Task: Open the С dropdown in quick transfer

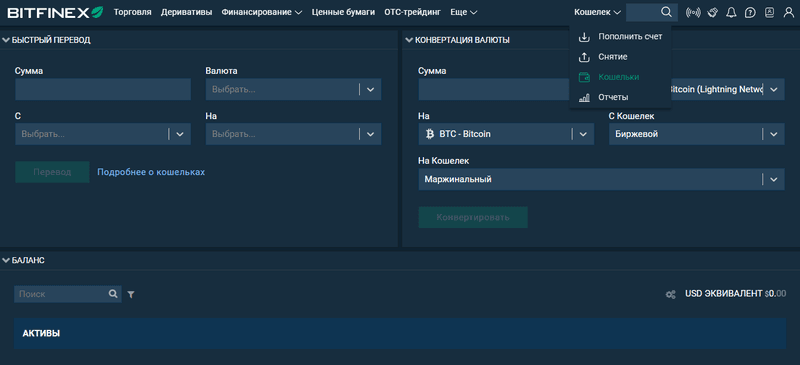Action: tap(103, 134)
